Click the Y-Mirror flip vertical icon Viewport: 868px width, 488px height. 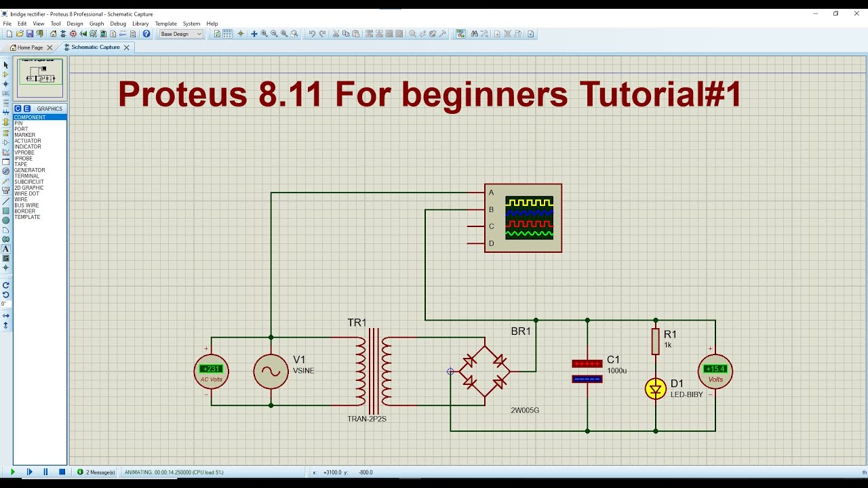(6, 325)
